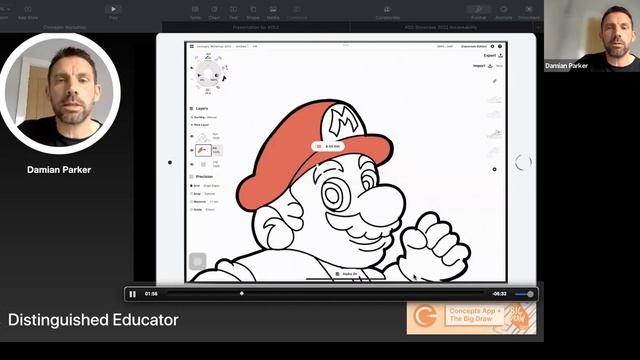
Task: Click the Export label
Action: click(x=489, y=56)
